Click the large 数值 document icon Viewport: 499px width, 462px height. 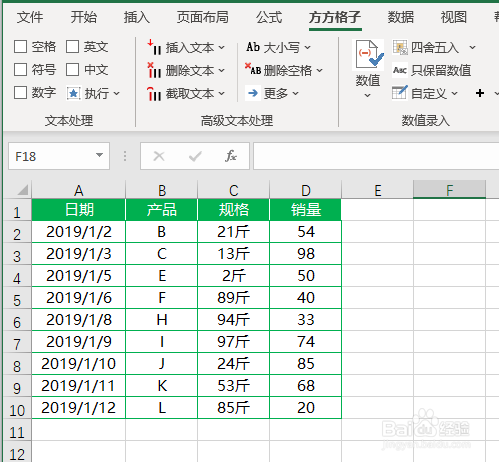point(368,55)
